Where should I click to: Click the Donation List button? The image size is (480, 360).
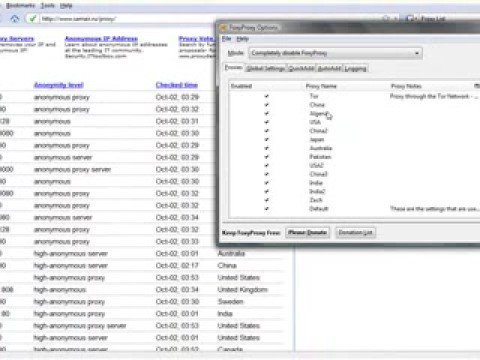[355, 232]
